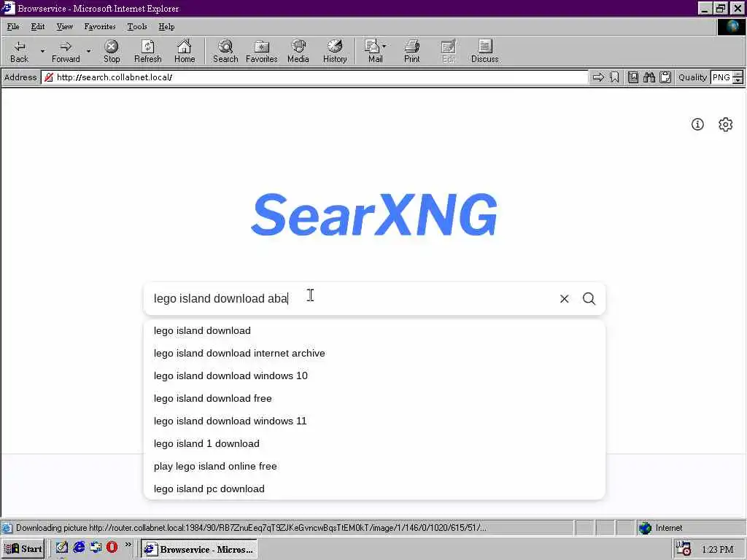
Task: Click the IE throbber globe logo
Action: [x=732, y=27]
